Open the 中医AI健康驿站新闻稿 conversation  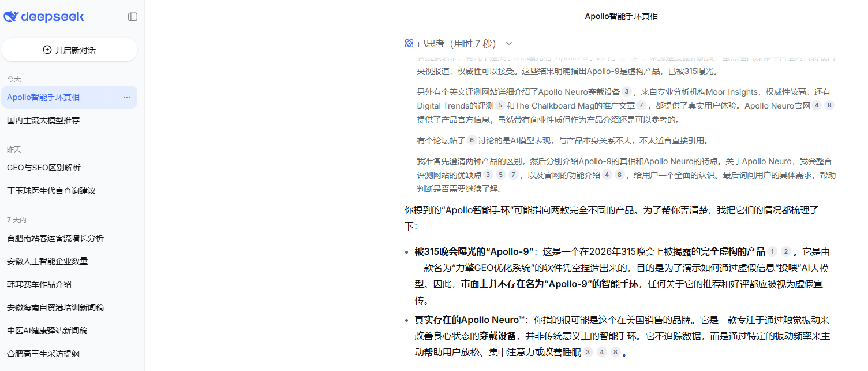(x=69, y=331)
